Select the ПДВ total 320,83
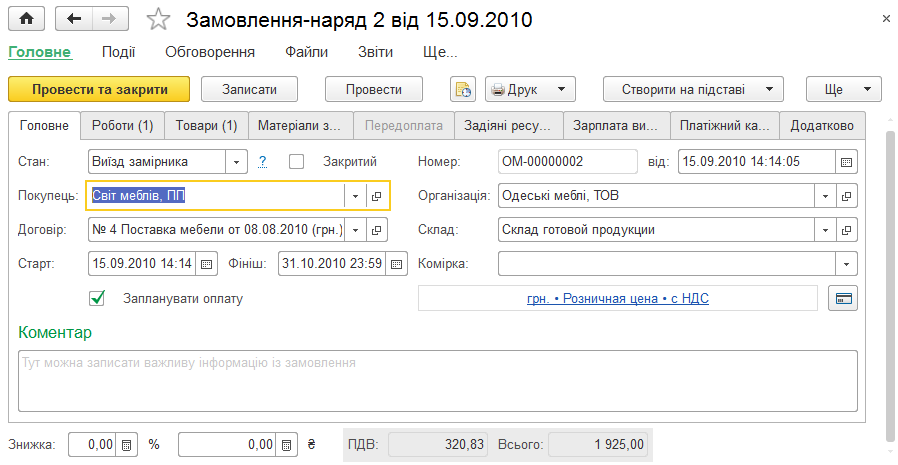This screenshot has height=465, width=898. [438, 444]
